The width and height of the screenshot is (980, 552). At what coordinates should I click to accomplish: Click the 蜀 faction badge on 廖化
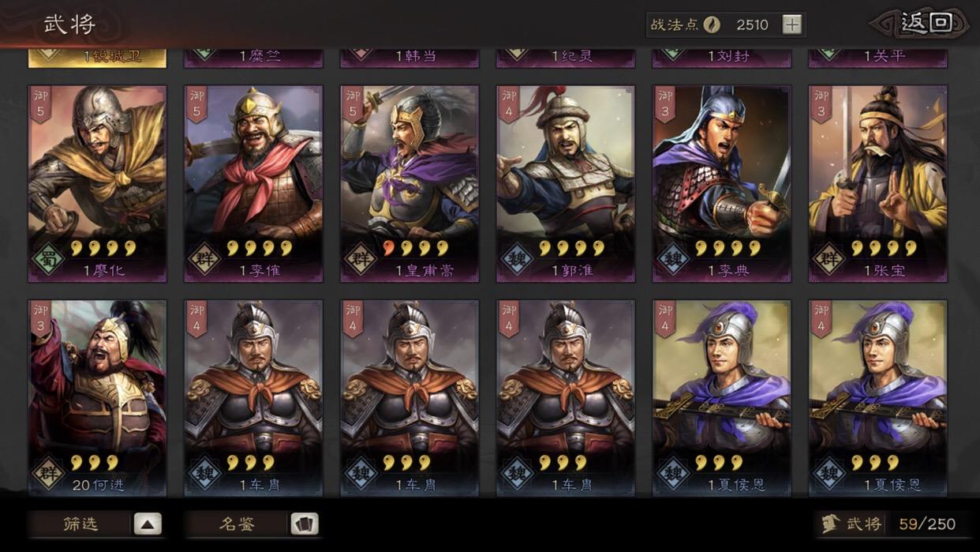pyautogui.click(x=47, y=259)
